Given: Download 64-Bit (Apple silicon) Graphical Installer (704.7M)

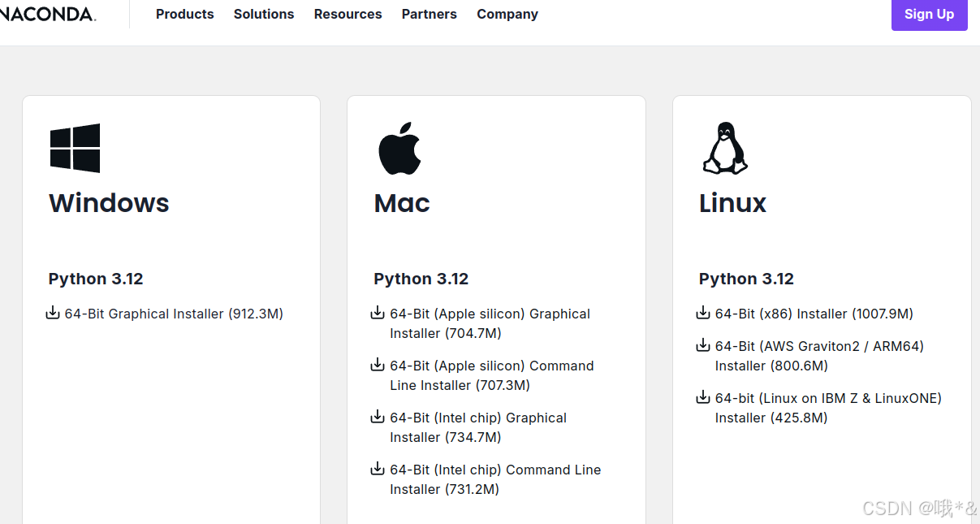Looking at the screenshot, I should point(490,323).
